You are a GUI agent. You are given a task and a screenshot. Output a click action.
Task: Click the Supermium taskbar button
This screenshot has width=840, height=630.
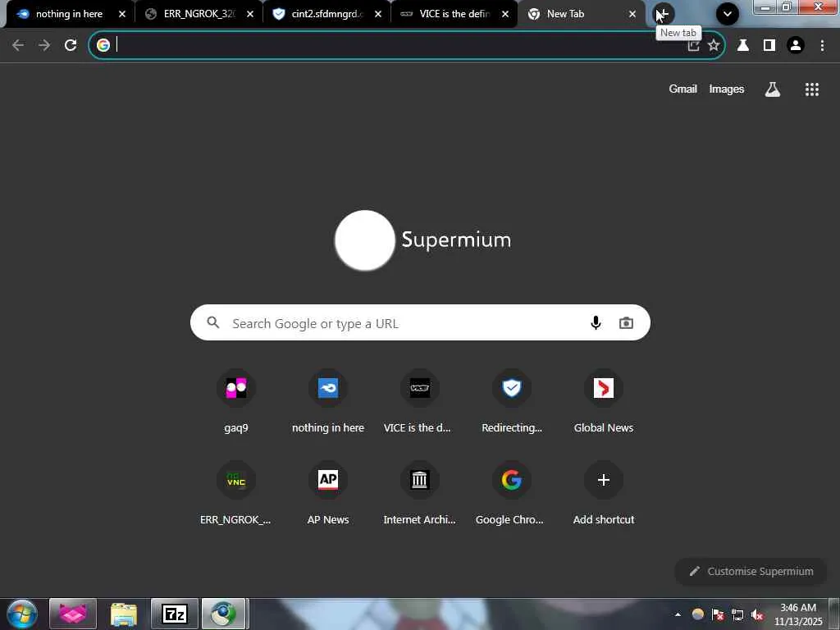tap(224, 614)
